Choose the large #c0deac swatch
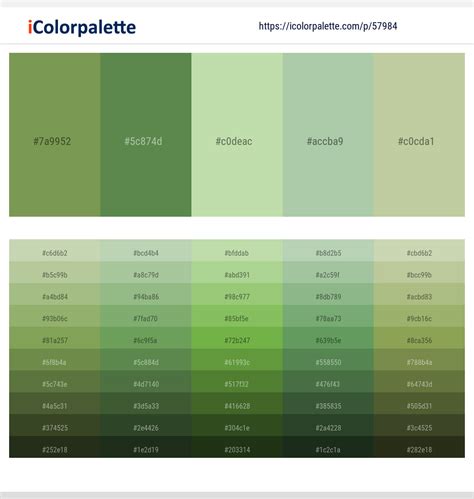This screenshot has height=499, width=474. (x=237, y=135)
